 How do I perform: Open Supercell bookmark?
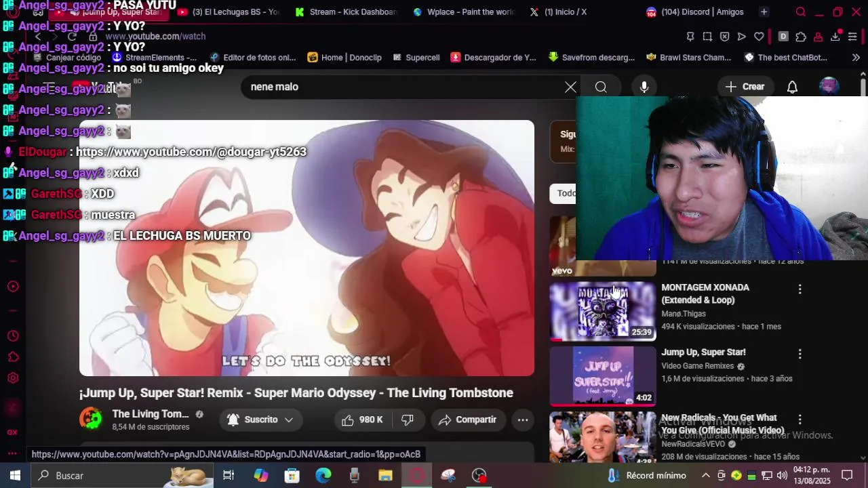(x=416, y=58)
